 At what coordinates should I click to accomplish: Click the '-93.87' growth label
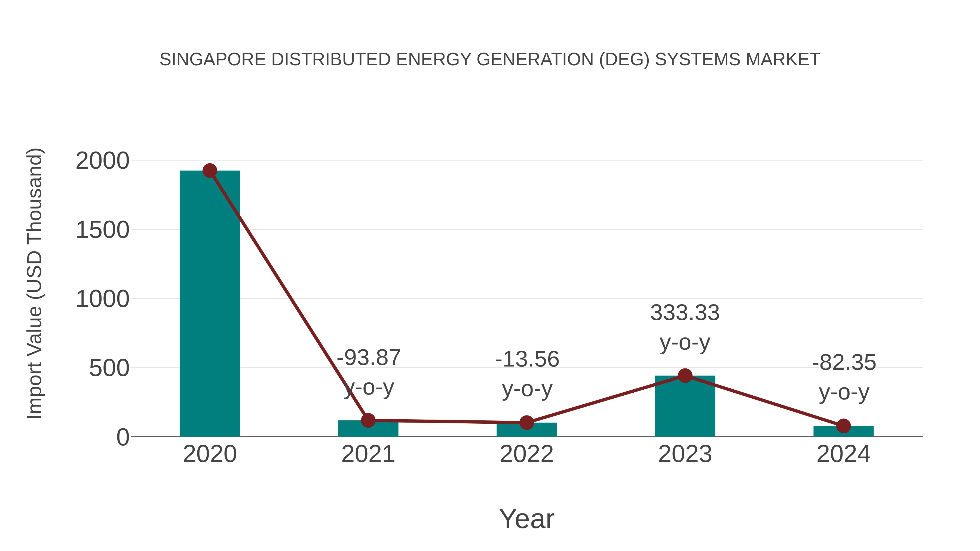click(369, 358)
